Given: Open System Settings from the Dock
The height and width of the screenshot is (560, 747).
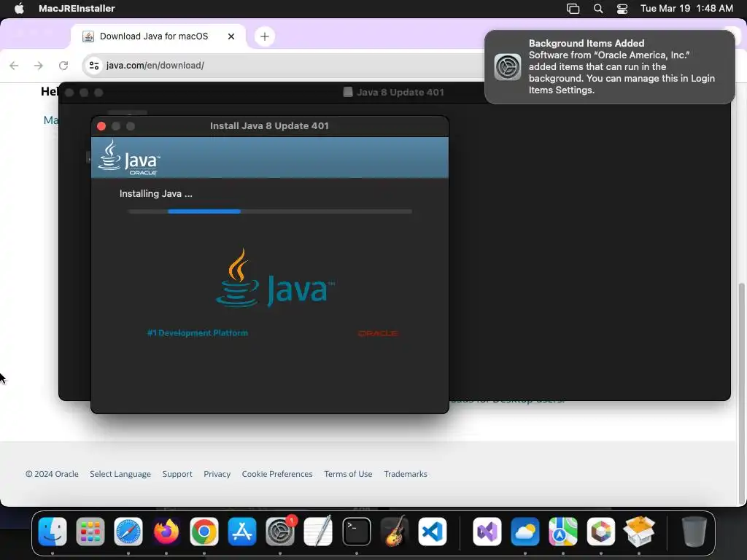Looking at the screenshot, I should [280, 532].
